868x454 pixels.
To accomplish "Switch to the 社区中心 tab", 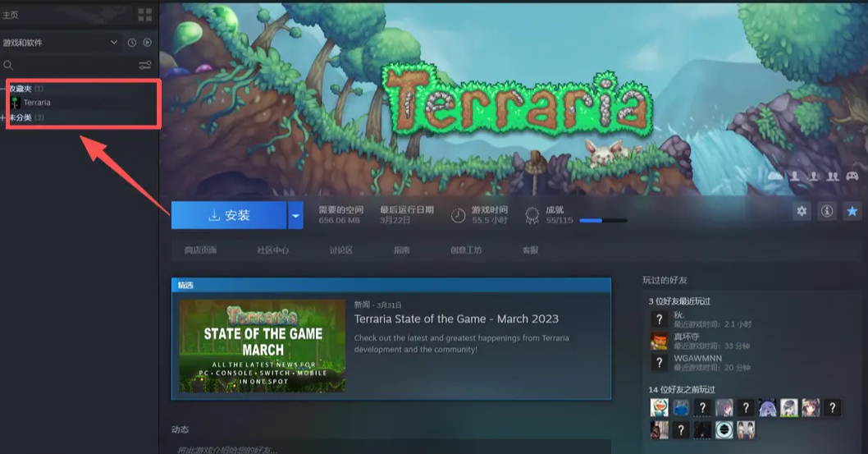I will 273,250.
